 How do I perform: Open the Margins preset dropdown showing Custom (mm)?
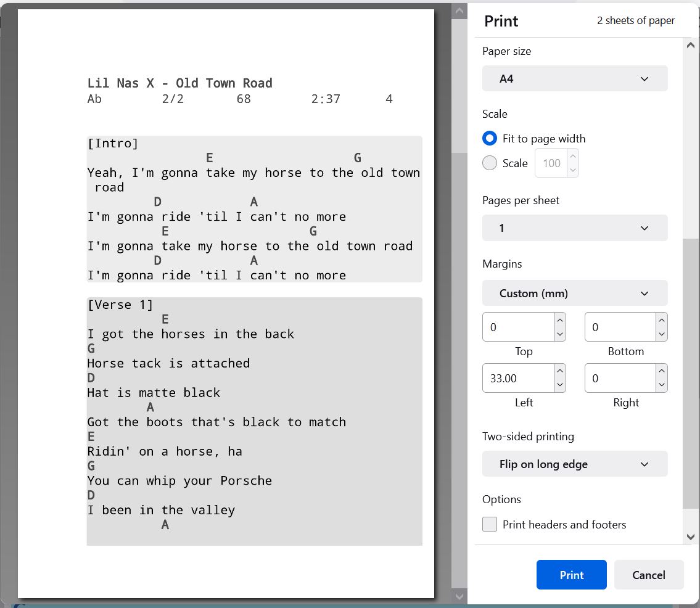pos(574,293)
